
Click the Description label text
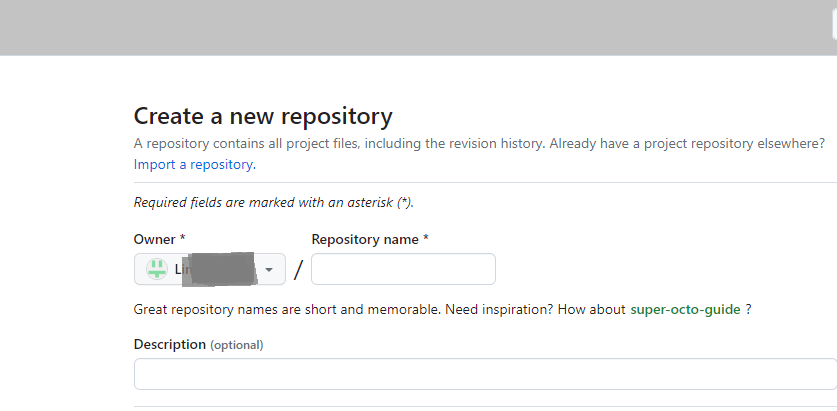coord(169,344)
